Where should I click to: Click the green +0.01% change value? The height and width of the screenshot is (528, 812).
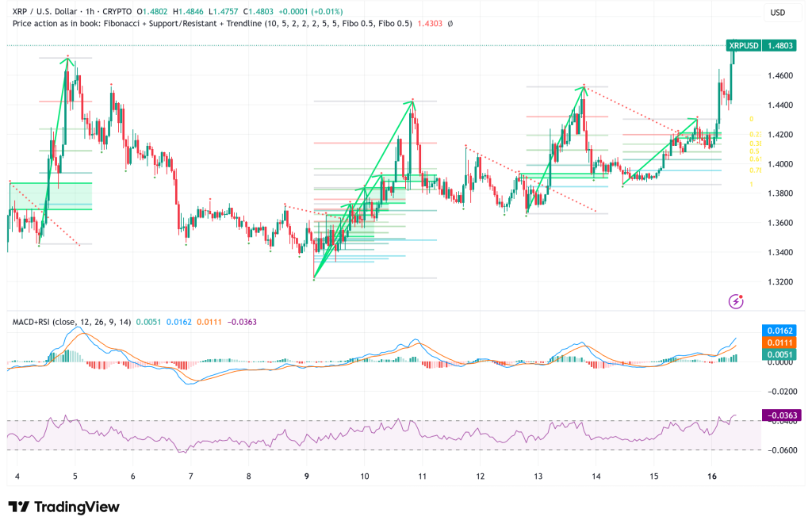coord(326,12)
